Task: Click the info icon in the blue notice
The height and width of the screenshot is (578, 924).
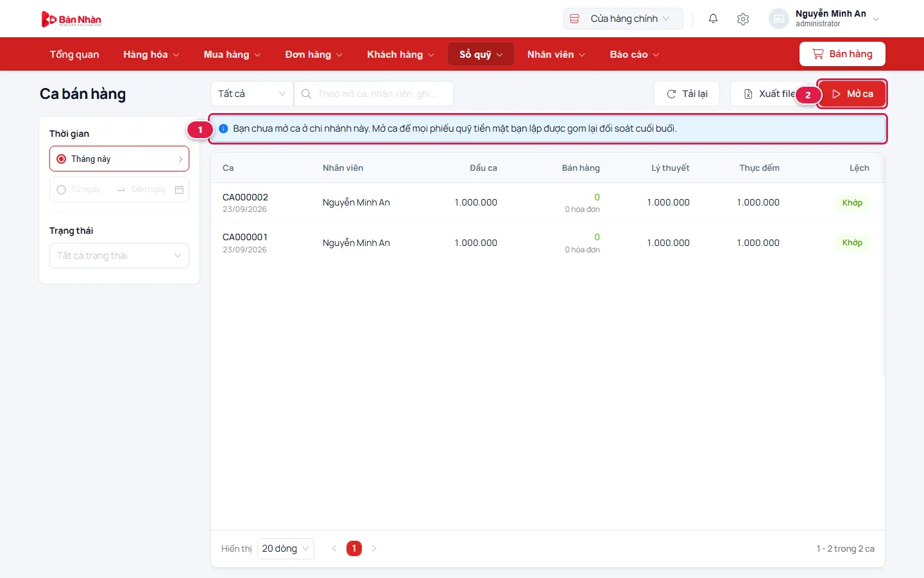Action: click(x=223, y=128)
